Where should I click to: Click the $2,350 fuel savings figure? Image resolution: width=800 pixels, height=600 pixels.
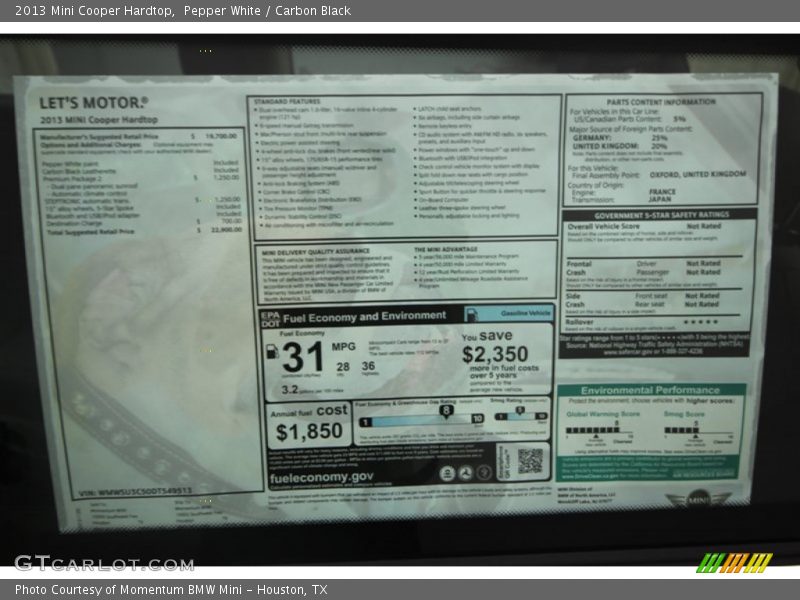(494, 354)
